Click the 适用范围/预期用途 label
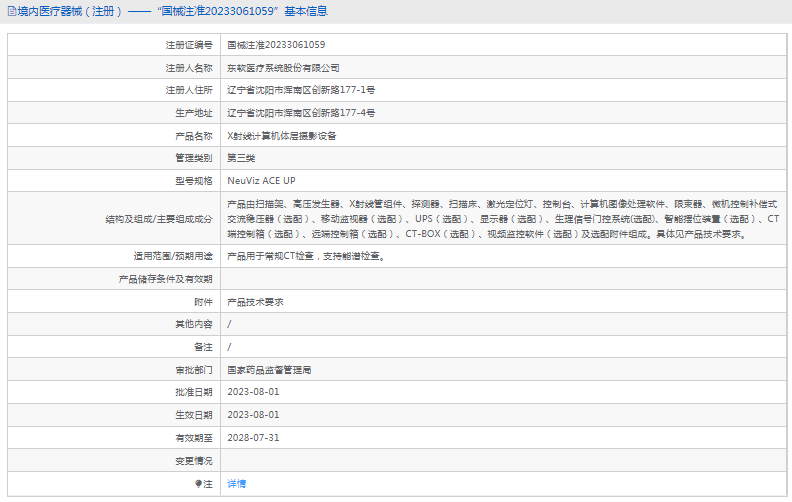This screenshot has height=502, width=792. 173,256
